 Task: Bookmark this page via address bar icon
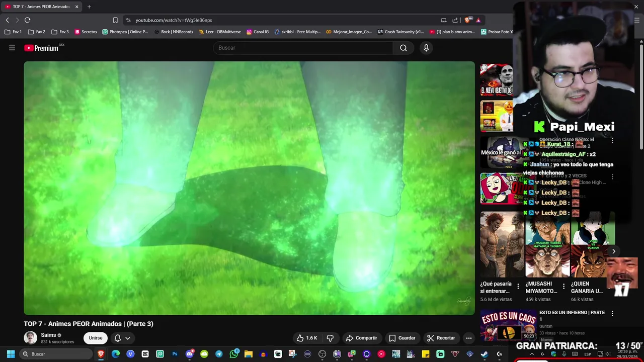point(115,20)
